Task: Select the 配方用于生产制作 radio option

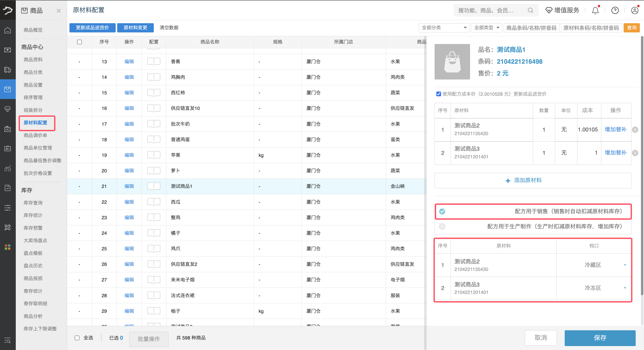Action: pos(442,226)
